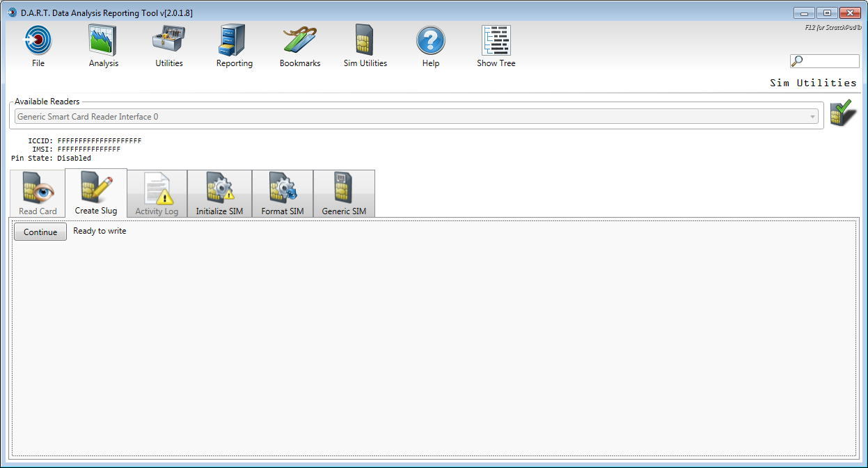This screenshot has width=868, height=468.
Task: Click the IMSI value text
Action: 89,149
